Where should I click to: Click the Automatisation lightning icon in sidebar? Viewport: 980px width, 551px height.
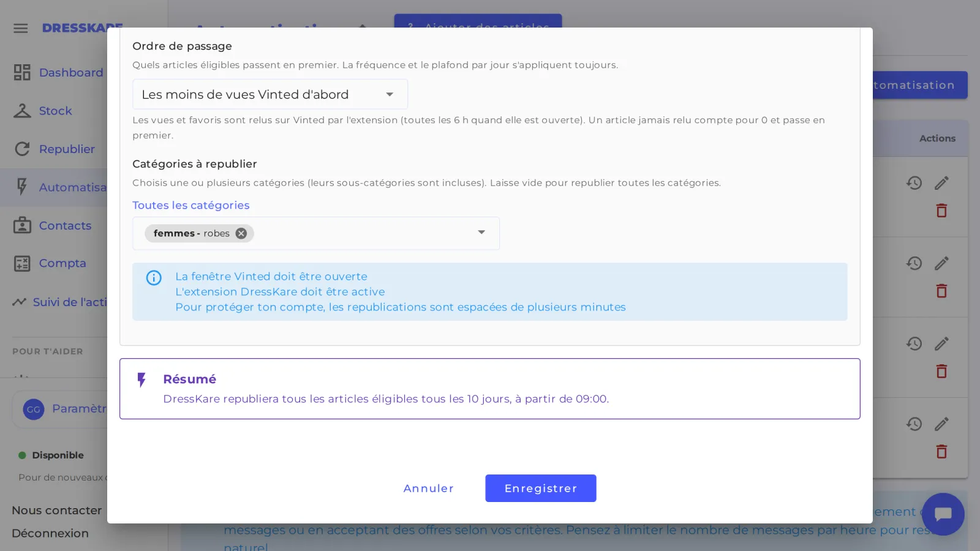pos(22,187)
